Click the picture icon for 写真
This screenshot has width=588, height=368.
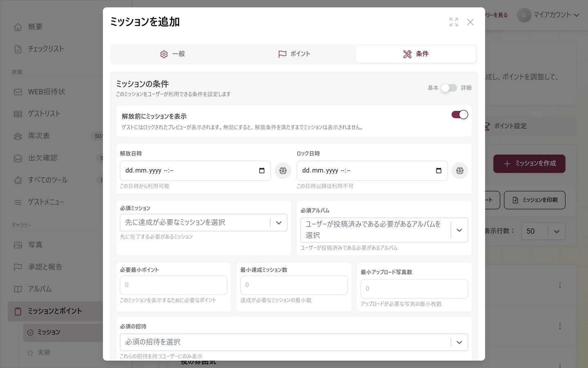point(18,245)
